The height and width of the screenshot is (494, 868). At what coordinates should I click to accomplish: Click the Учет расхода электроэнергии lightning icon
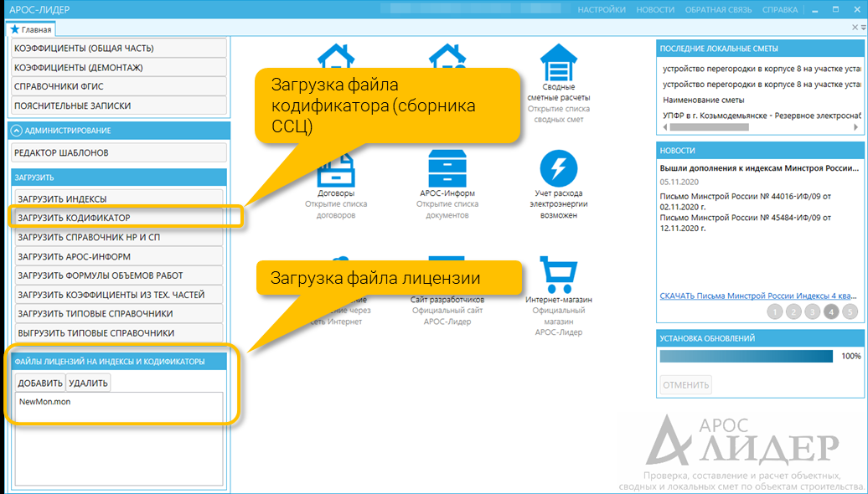(559, 168)
